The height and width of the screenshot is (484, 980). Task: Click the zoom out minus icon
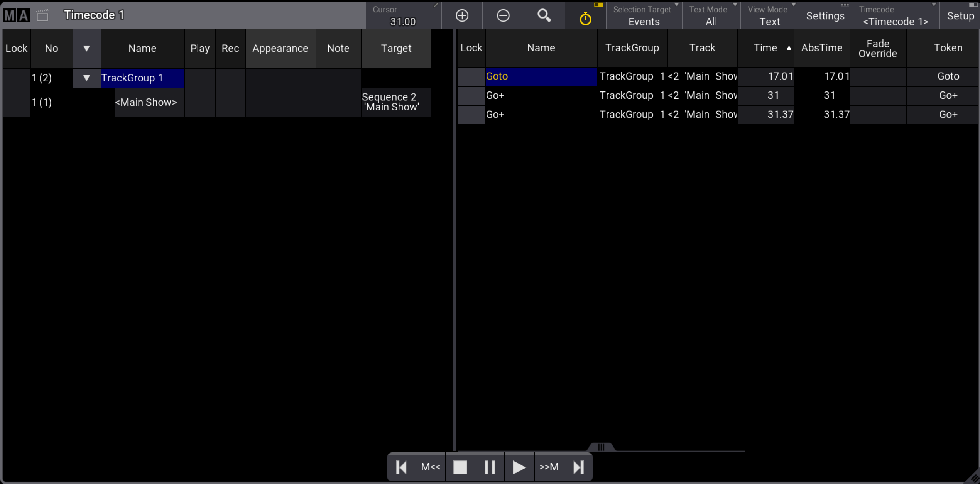coord(503,15)
